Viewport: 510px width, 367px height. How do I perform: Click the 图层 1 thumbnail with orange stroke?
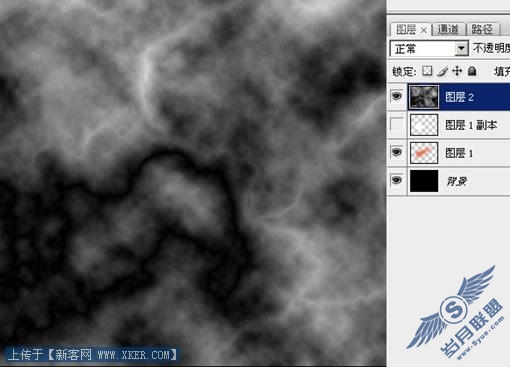(x=424, y=153)
